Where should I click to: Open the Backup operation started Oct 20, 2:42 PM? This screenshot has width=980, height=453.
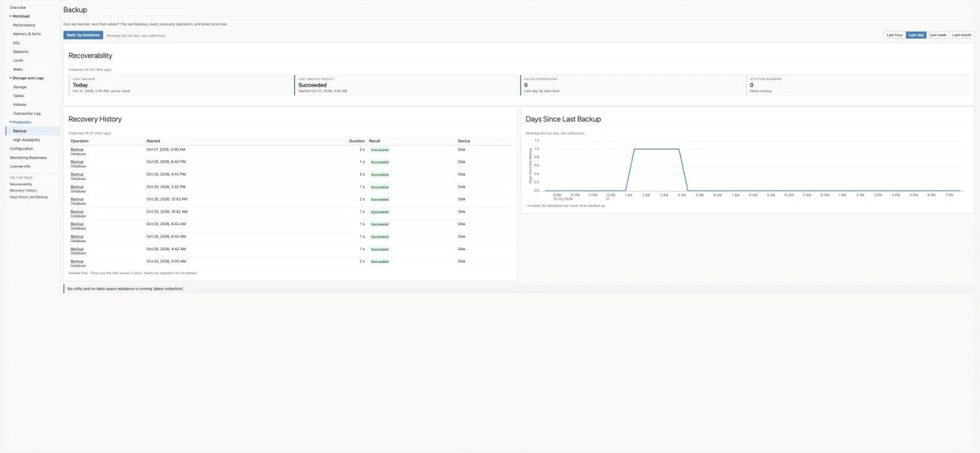pyautogui.click(x=77, y=187)
